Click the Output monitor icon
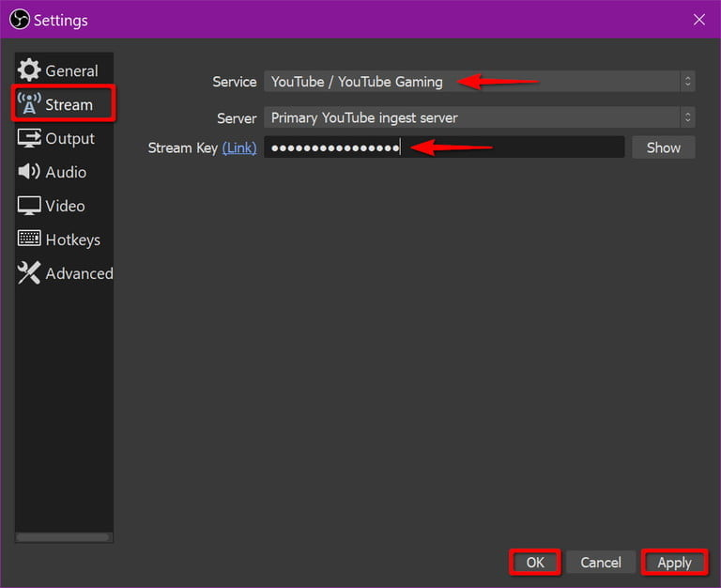The image size is (721, 588). [29, 138]
